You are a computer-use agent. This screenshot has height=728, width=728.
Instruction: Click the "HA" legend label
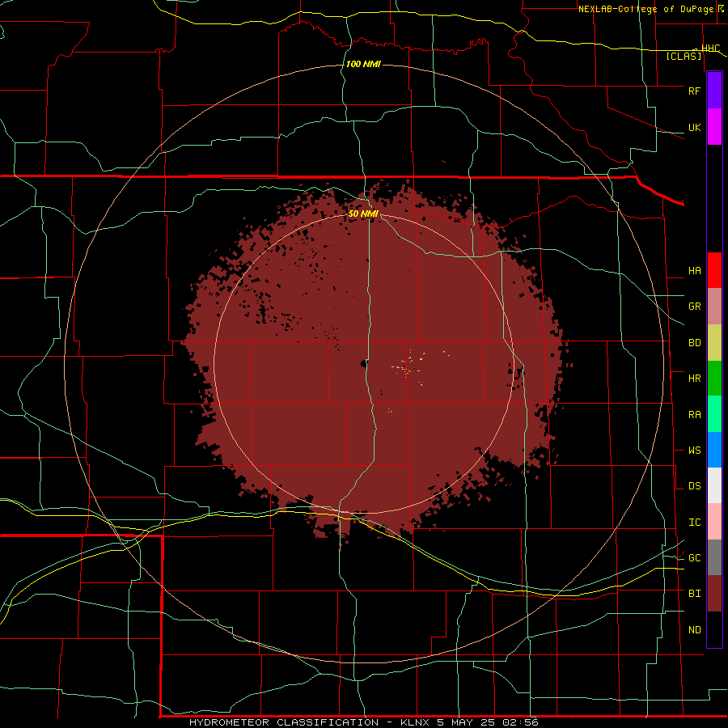694,271
